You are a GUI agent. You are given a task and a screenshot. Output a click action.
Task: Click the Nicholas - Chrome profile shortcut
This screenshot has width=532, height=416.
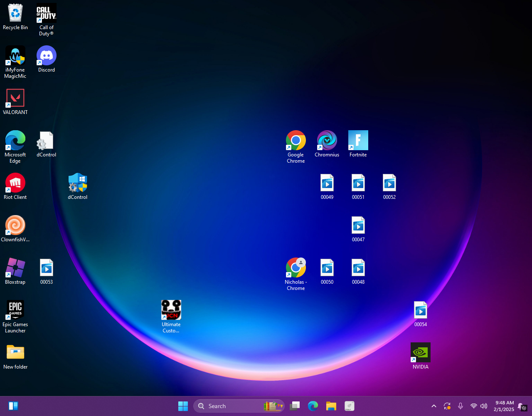coord(296,275)
